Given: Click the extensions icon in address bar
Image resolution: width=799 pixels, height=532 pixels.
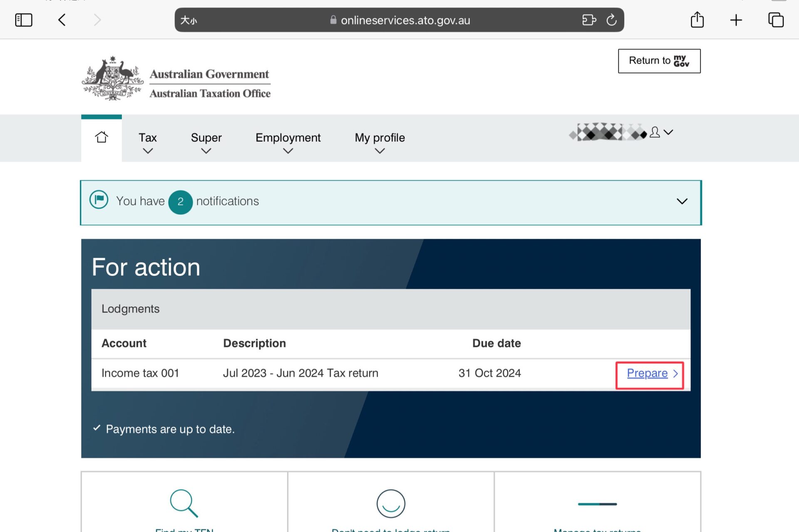Looking at the screenshot, I should [589, 20].
